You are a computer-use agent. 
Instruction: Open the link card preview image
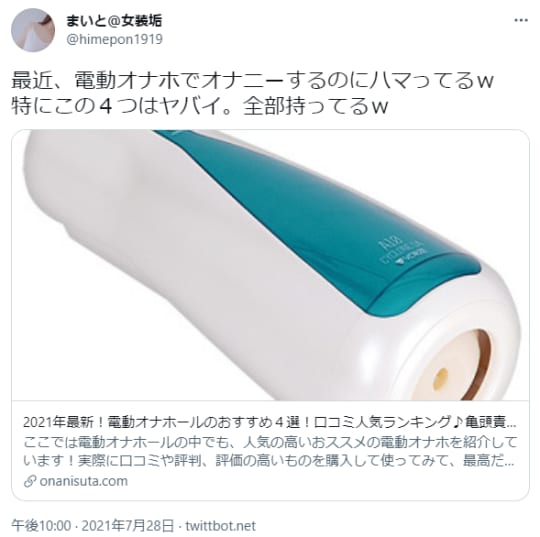(270, 265)
